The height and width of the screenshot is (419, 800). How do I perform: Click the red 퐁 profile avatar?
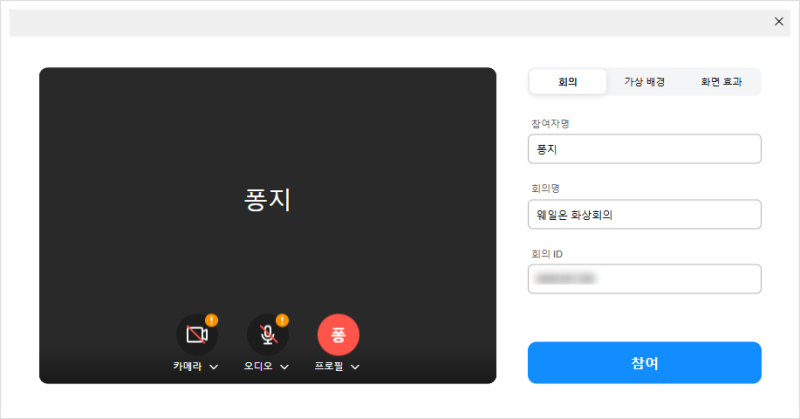(x=338, y=335)
